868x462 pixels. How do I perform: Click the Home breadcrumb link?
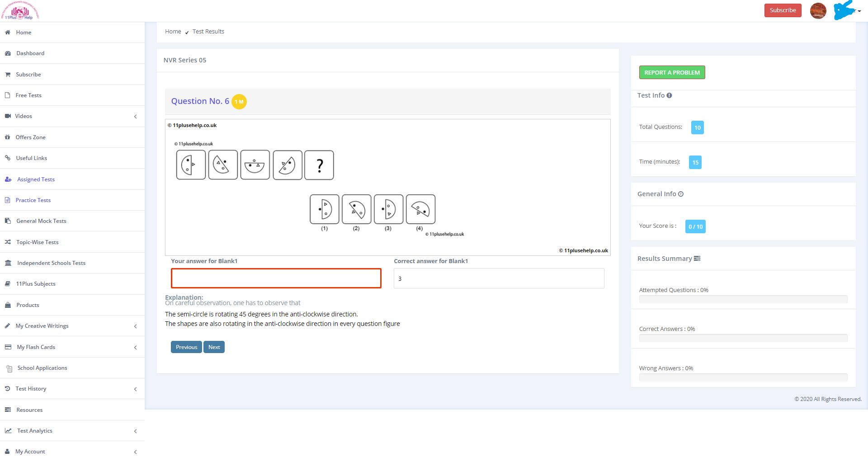click(173, 32)
